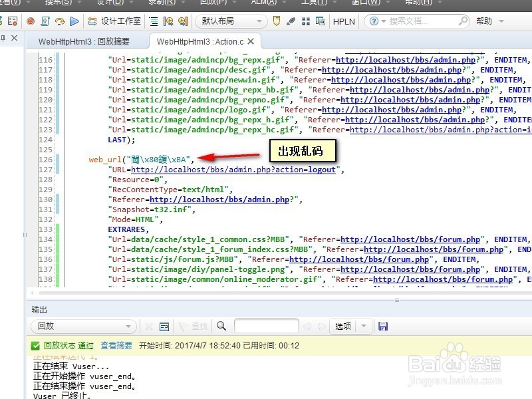Image resolution: width=532 pixels, height=399 pixels.
Task: Click the web_url garbled text on line 126
Action: click(x=141, y=160)
